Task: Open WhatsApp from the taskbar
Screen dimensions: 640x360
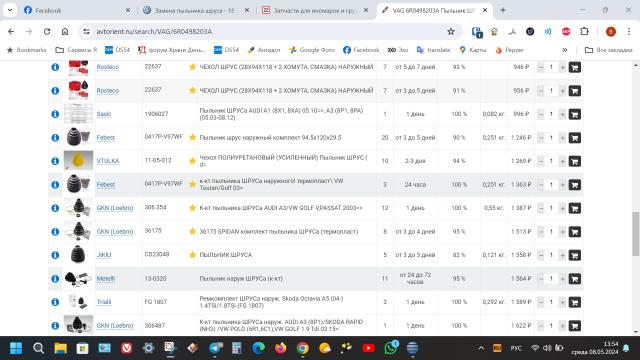Action: pos(391,348)
